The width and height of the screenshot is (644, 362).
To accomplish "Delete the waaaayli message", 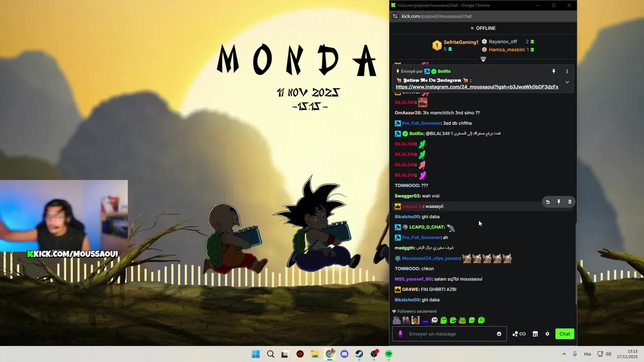I will tap(570, 202).
